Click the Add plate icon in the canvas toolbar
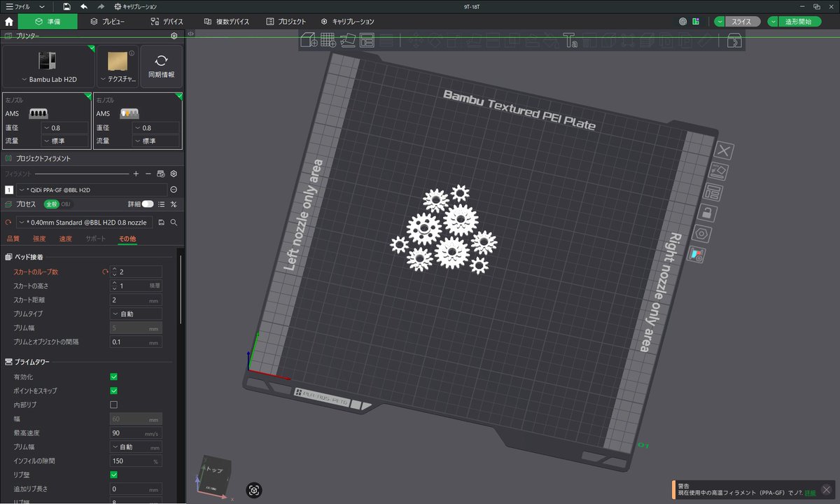840x504 pixels. (x=328, y=41)
